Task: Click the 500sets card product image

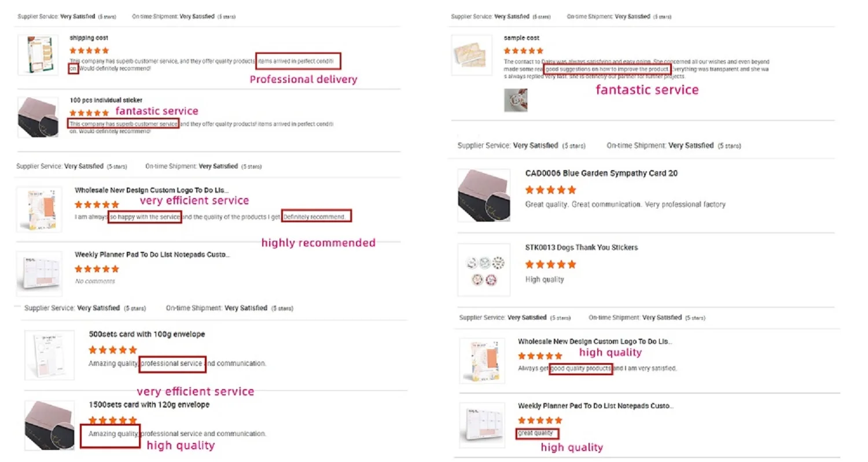Action: point(50,355)
